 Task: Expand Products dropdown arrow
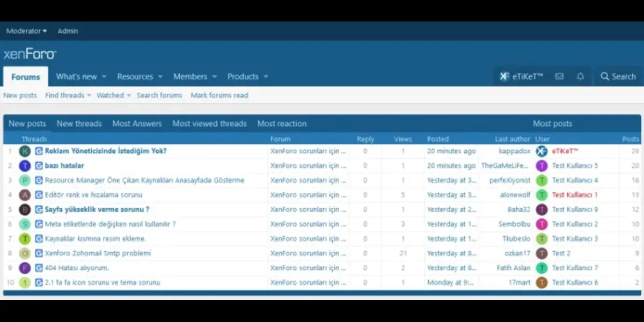266,77
